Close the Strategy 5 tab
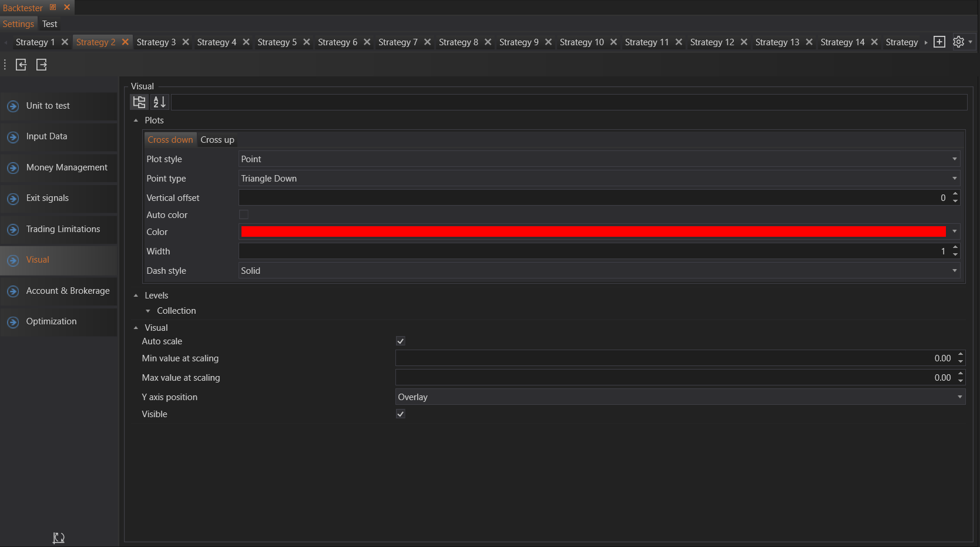 tap(307, 42)
